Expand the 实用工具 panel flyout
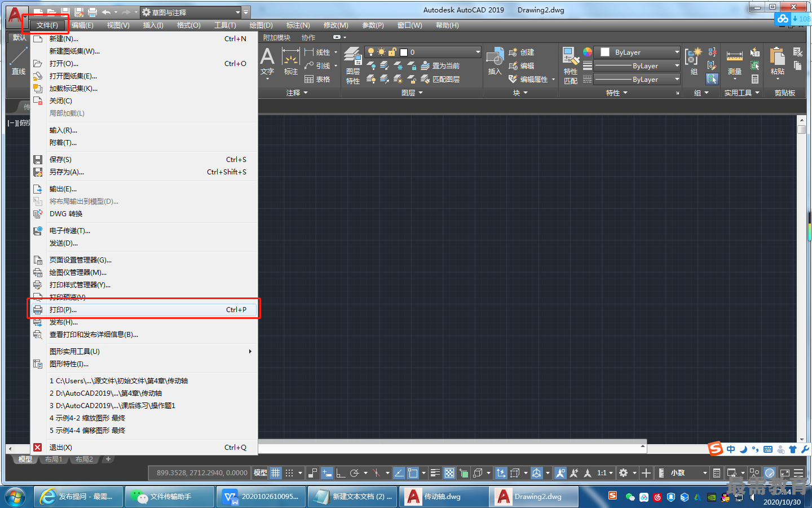The height and width of the screenshot is (508, 812). point(742,93)
